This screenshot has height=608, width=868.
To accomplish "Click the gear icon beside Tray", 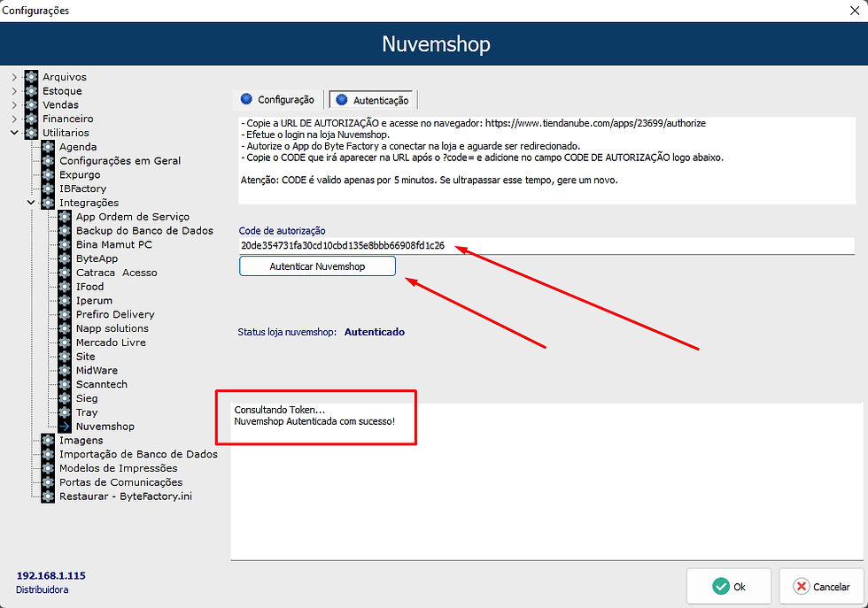I will [65, 412].
